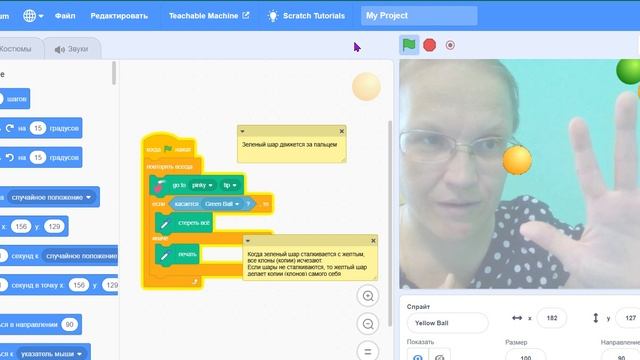
Task: Click the yellow ball sprite on stage
Action: pyautogui.click(x=517, y=160)
